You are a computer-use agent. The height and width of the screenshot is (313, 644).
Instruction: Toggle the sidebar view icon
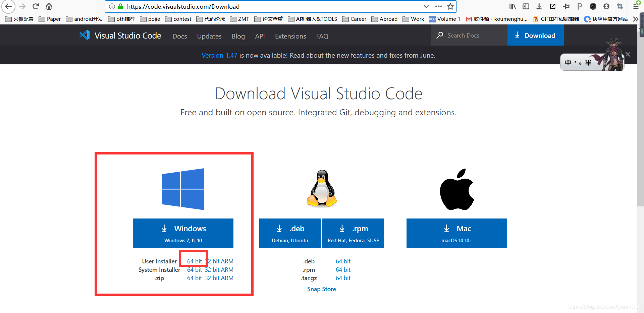(x=526, y=6)
